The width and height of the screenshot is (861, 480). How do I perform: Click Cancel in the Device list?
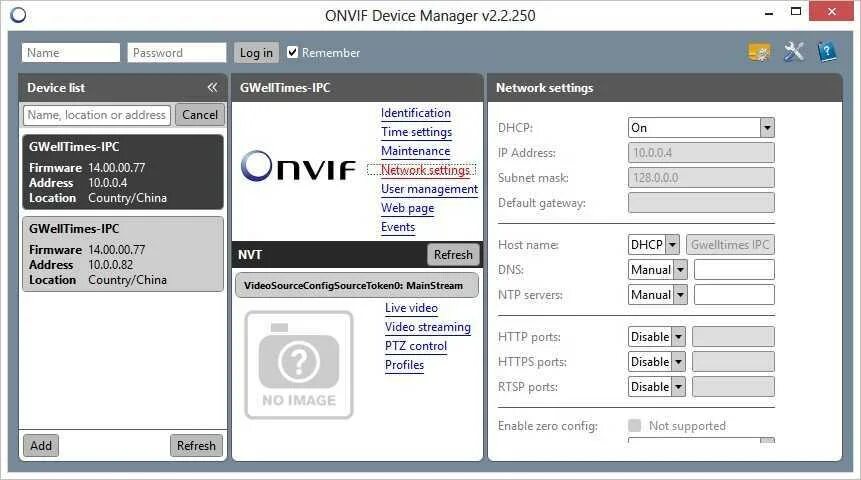tap(200, 115)
